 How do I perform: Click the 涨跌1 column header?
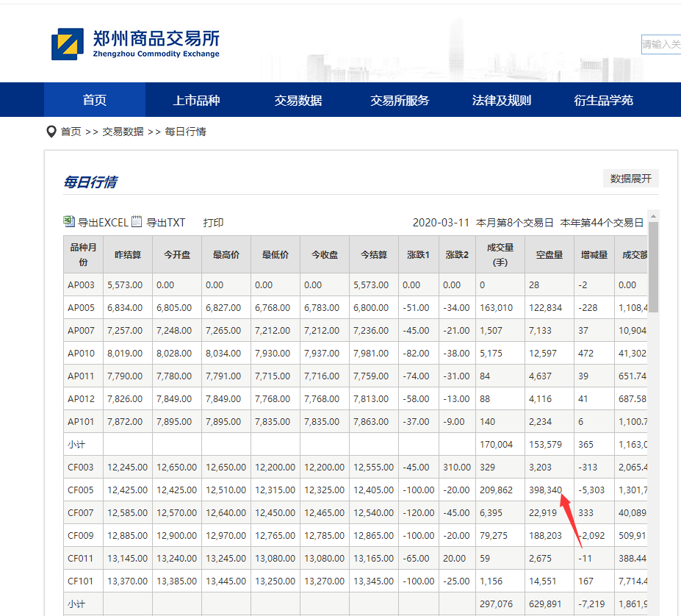[419, 254]
